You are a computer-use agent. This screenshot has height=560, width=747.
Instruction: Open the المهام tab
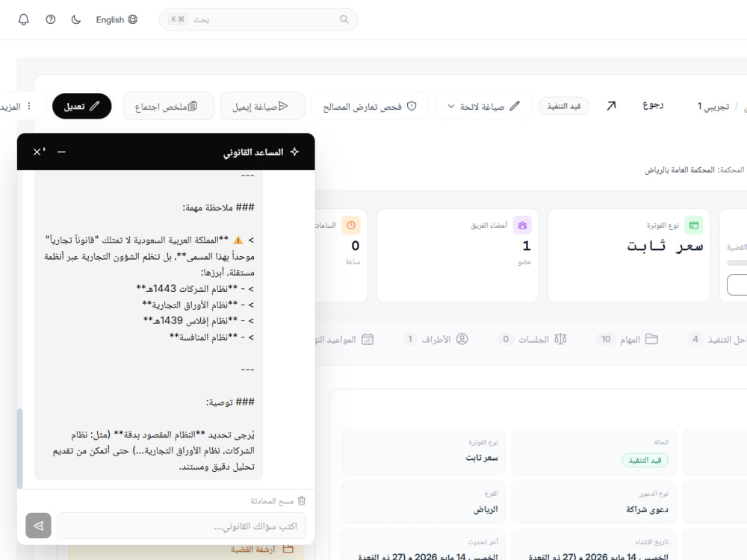(x=627, y=340)
